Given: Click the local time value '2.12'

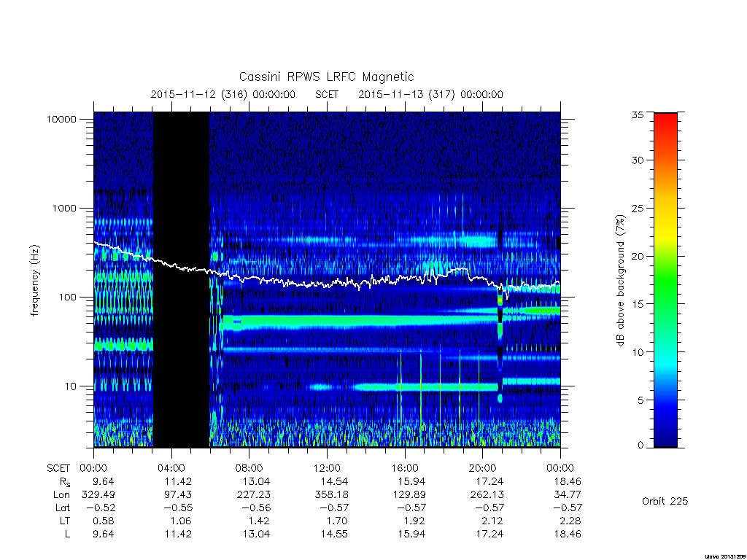Looking at the screenshot, I should click(x=492, y=521).
